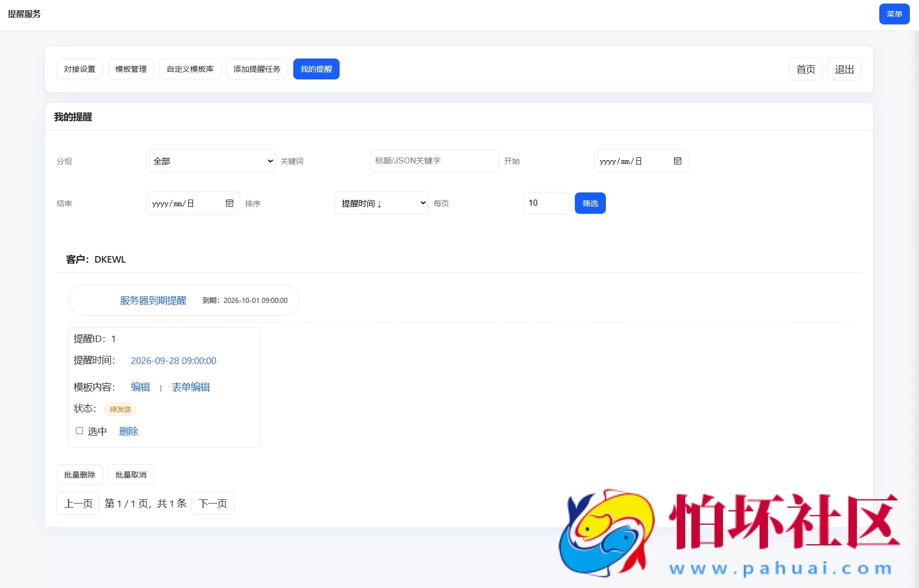
Task: Check the 选中 checkbox for reminder ID 1
Action: tap(79, 431)
